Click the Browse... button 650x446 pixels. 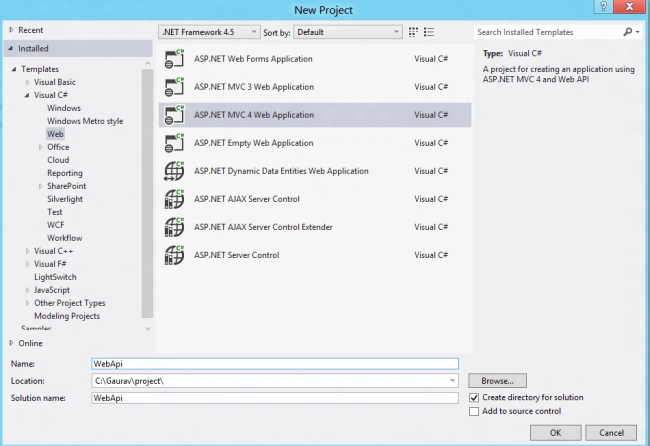click(x=497, y=381)
